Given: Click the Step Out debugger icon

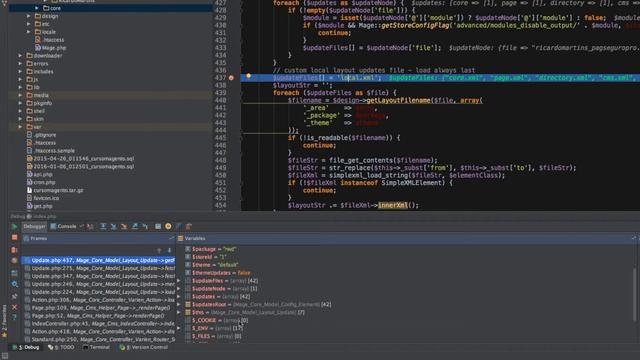Looking at the screenshot, I should click(135, 226).
